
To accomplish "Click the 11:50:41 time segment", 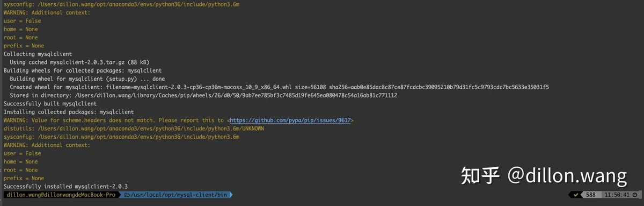I will click(617, 195).
